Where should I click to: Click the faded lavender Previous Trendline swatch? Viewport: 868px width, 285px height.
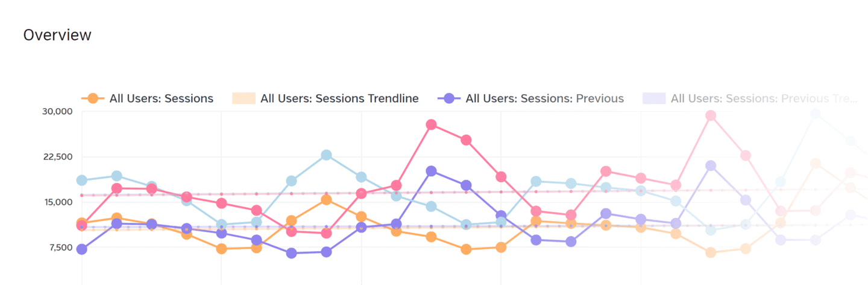click(x=654, y=98)
